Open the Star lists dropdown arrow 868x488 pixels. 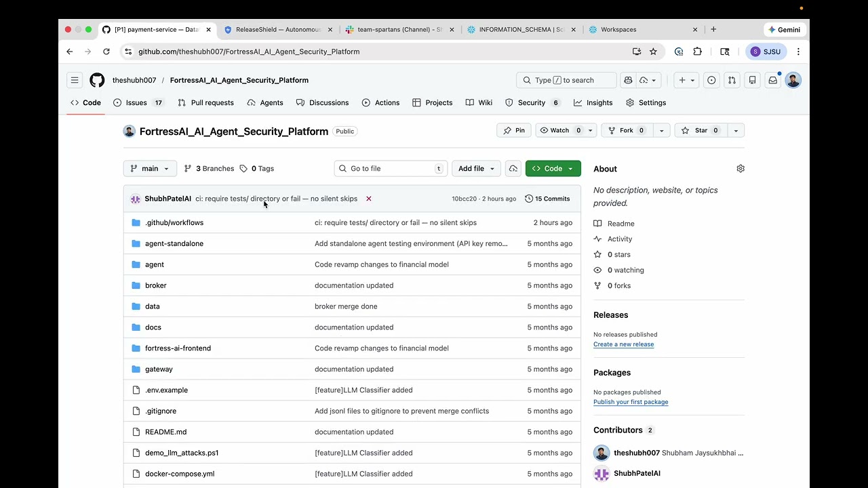(x=736, y=130)
